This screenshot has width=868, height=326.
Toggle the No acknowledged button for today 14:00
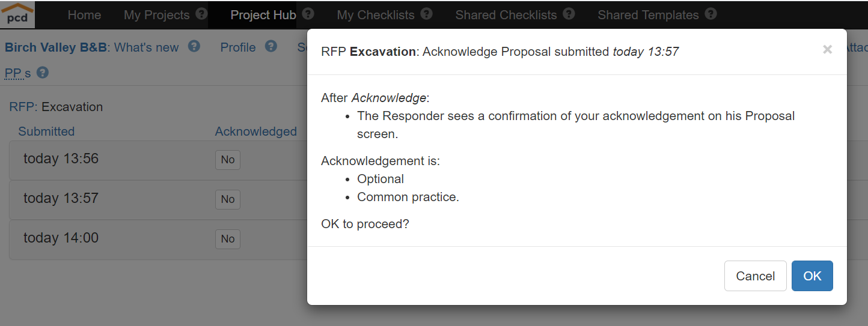(228, 239)
